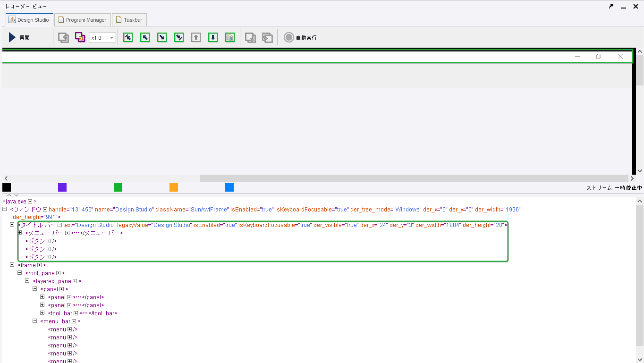Switch to the Design Studio tab
Viewport: 644px width, 363px height.
point(29,20)
